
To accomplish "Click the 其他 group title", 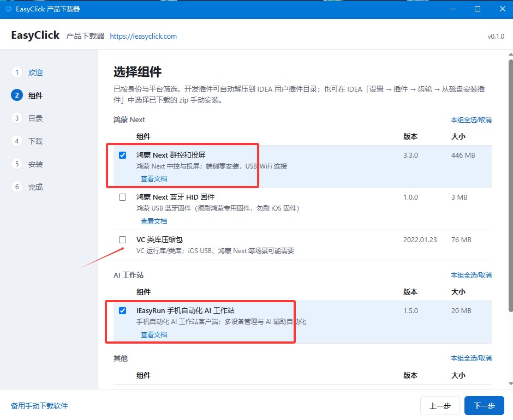I will [121, 358].
